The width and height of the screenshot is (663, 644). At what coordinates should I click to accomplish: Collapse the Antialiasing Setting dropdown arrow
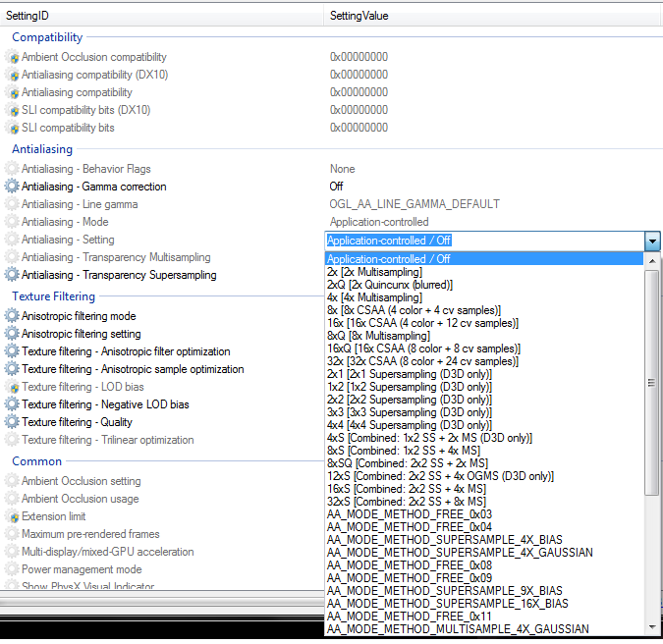(x=652, y=241)
